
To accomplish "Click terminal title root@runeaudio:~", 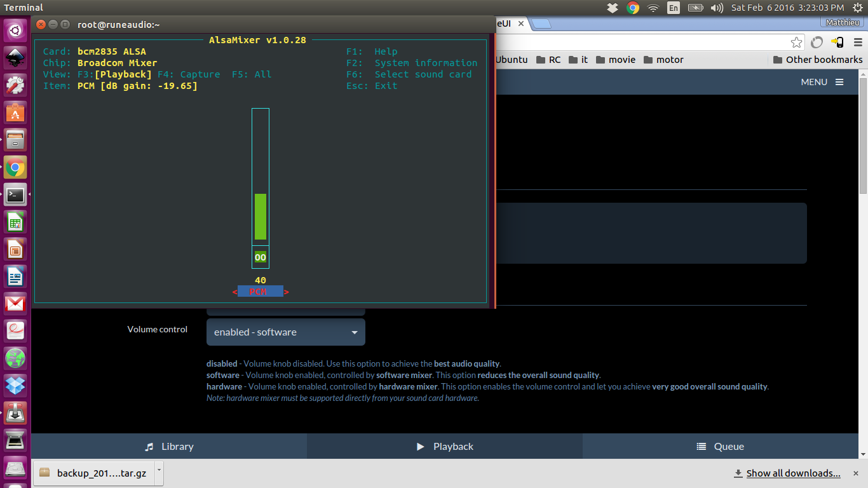I will (x=119, y=25).
